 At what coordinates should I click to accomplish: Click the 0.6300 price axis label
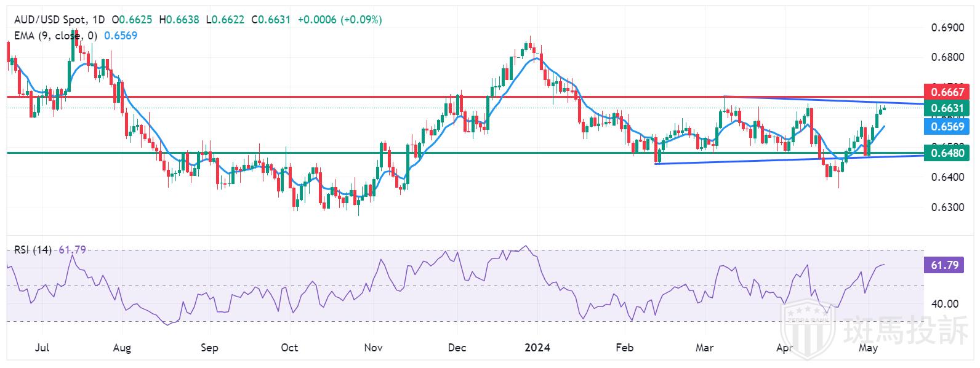tap(947, 207)
